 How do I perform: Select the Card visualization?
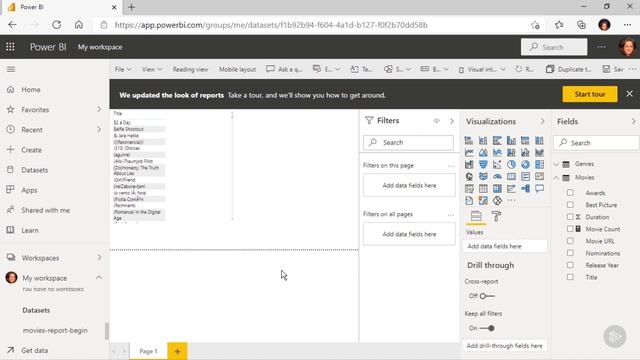[x=511, y=176]
